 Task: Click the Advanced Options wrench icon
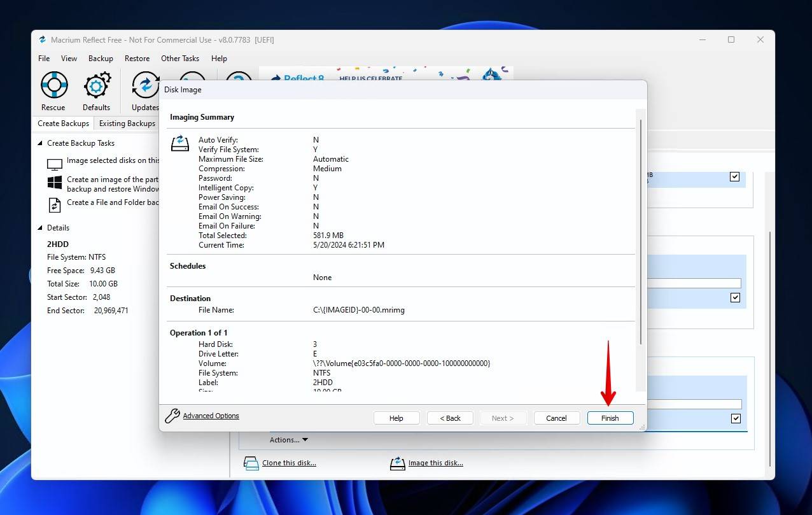click(x=172, y=416)
